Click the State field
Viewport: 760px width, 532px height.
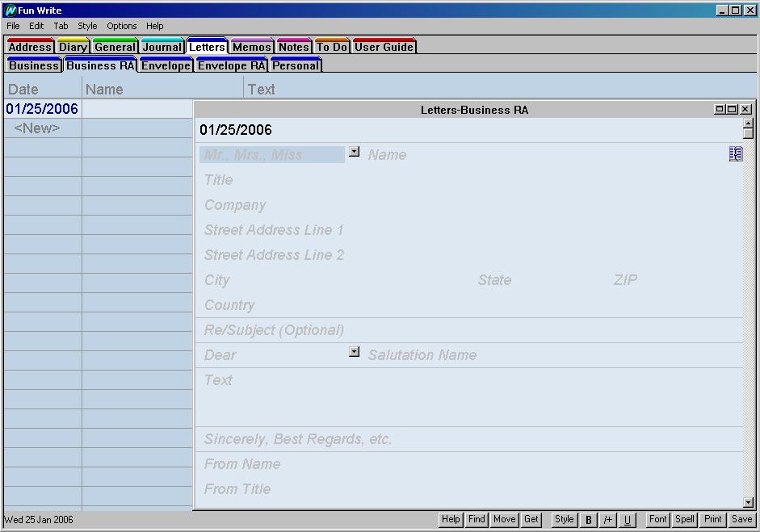pyautogui.click(x=542, y=280)
